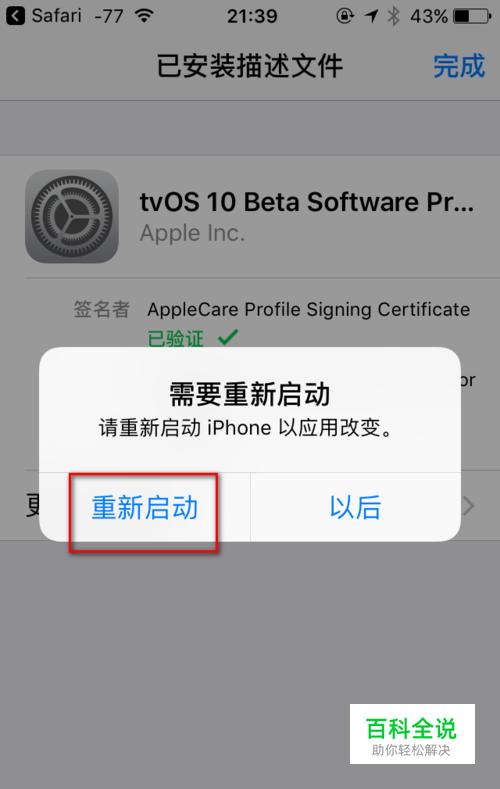Choose 以后 to restart later
The width and height of the screenshot is (500, 789).
[356, 507]
